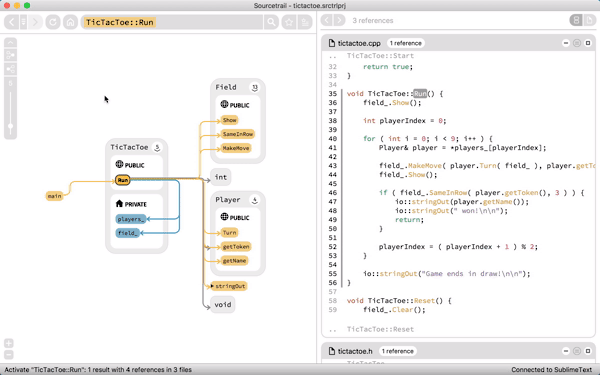600x375 pixels.
Task: Click the TicTacToe::Run search field
Action: [171, 22]
